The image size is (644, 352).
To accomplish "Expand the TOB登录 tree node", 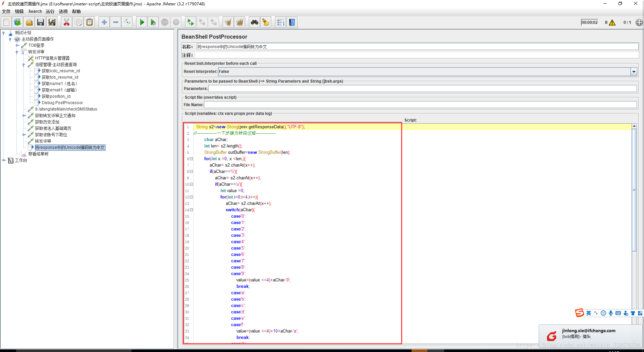I will [17, 45].
